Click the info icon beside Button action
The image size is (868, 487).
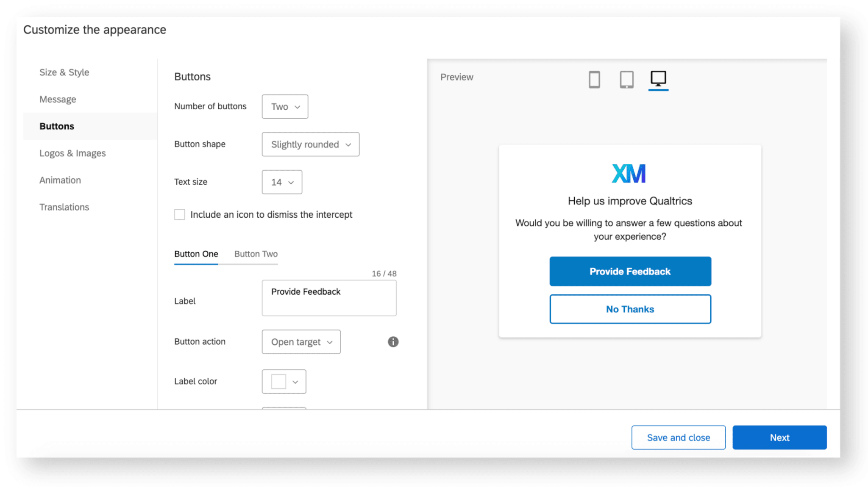click(392, 342)
